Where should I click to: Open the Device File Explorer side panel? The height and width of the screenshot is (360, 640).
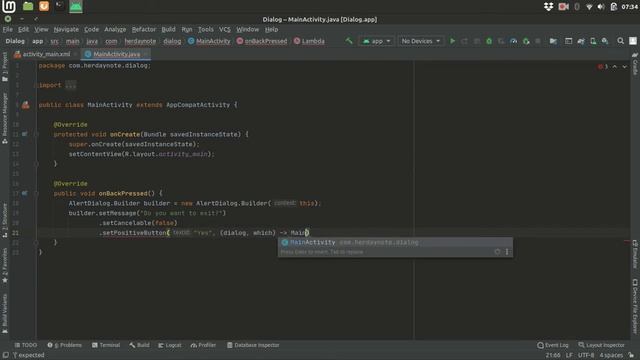click(635, 306)
